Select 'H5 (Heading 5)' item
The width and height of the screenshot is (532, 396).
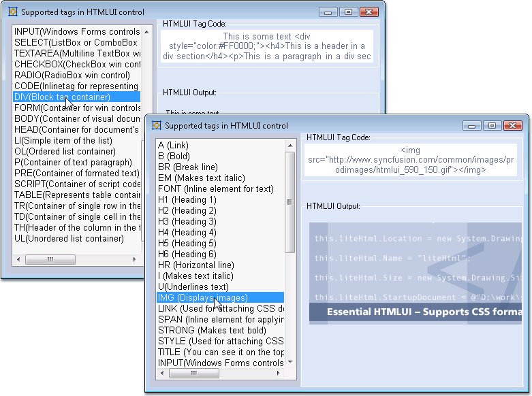click(221, 243)
